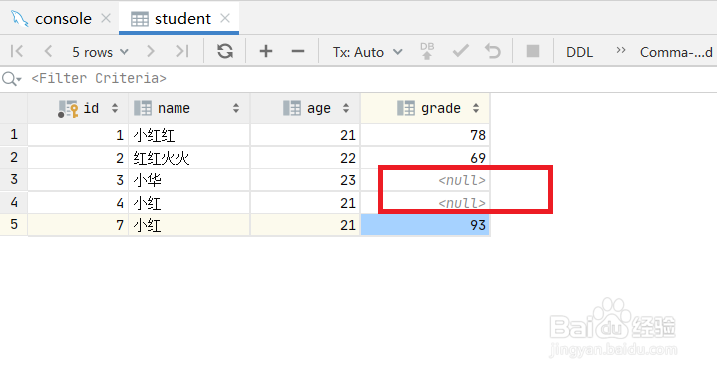Select the id cell with value 2
The image size is (717, 374).
pyautogui.click(x=78, y=158)
